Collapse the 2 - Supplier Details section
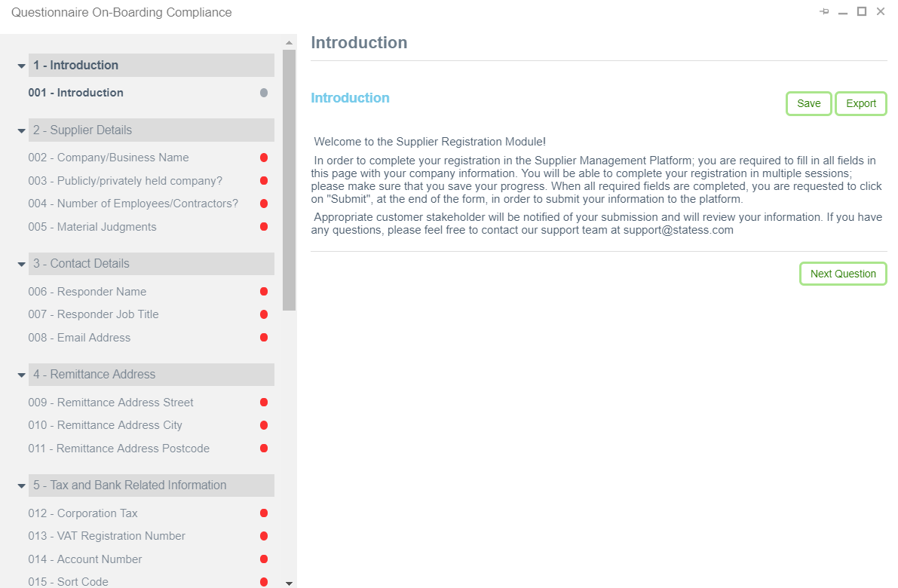 tap(22, 130)
